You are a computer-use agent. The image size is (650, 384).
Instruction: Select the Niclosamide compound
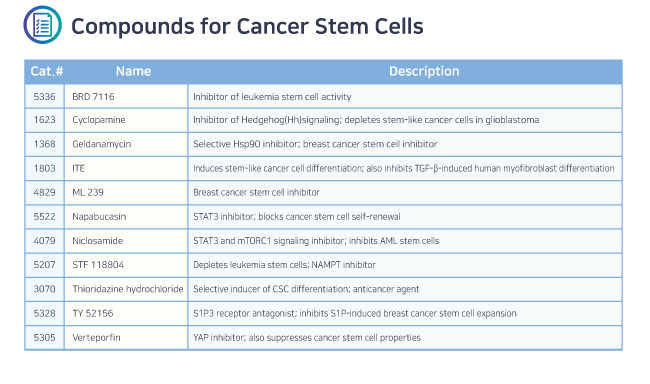(x=97, y=241)
